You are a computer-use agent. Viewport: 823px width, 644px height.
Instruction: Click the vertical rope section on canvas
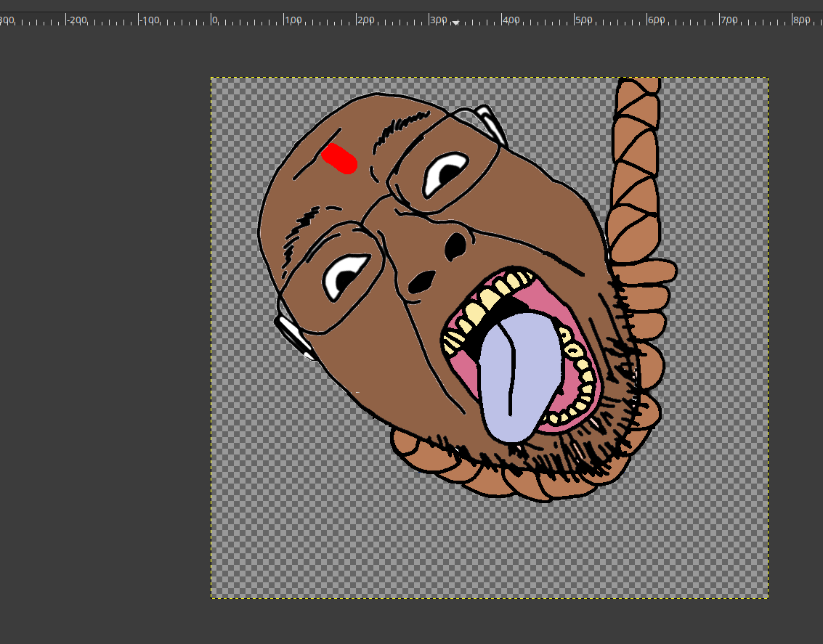[635, 171]
